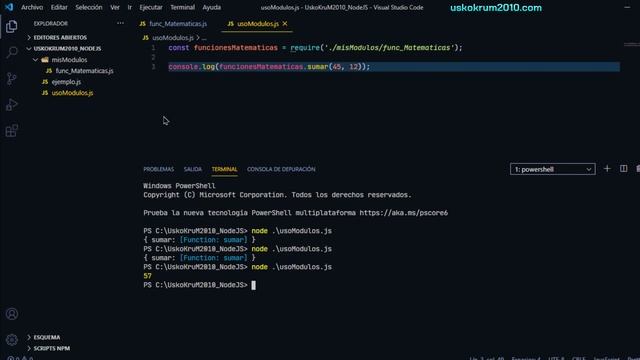
Task: Click the terminal prompt input cursor
Action: tap(253, 285)
